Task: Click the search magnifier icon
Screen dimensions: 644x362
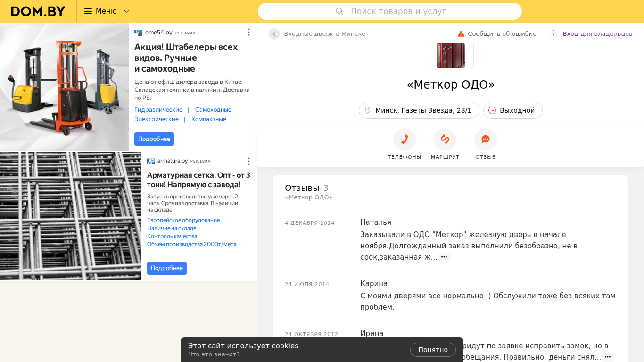Action: point(339,11)
